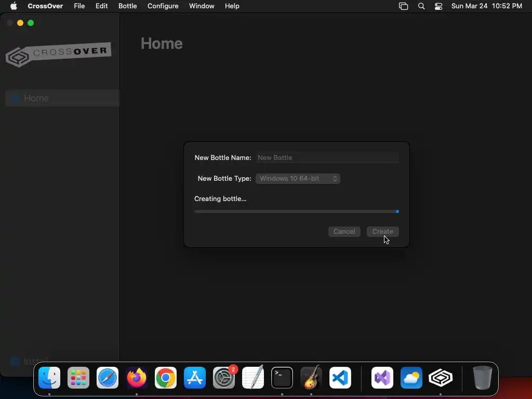Viewport: 532px width, 399px height.
Task: Open the New Bottle Type dropdown
Action: click(x=298, y=179)
